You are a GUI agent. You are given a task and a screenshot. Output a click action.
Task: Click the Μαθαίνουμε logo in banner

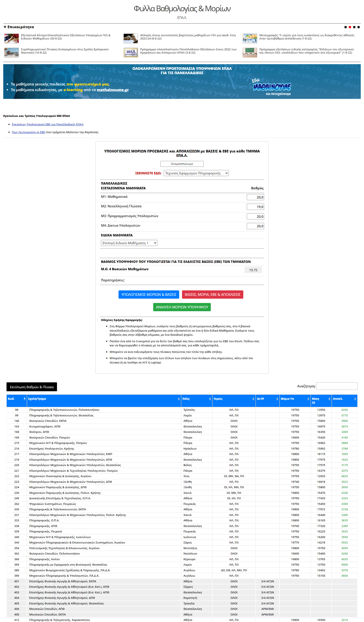(x=272, y=87)
